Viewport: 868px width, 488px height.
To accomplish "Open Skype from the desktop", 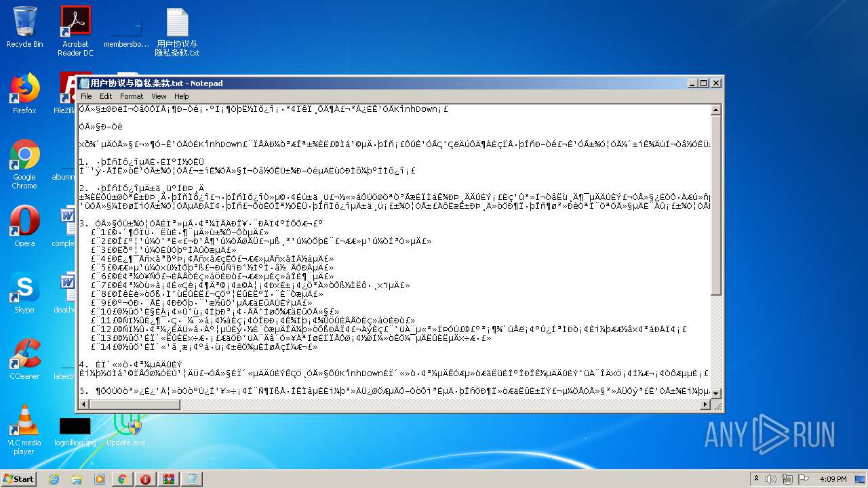I will click(24, 292).
